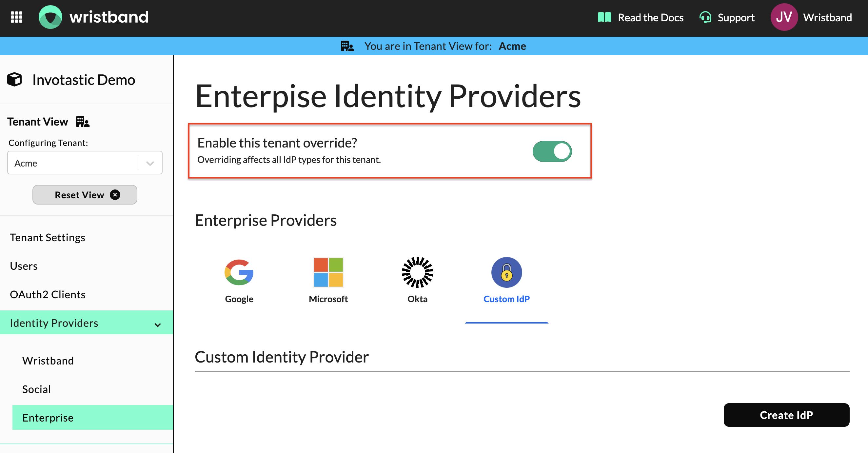Screen dimensions: 868x453
Task: Click the Invotastic Demo application name
Action: point(84,80)
